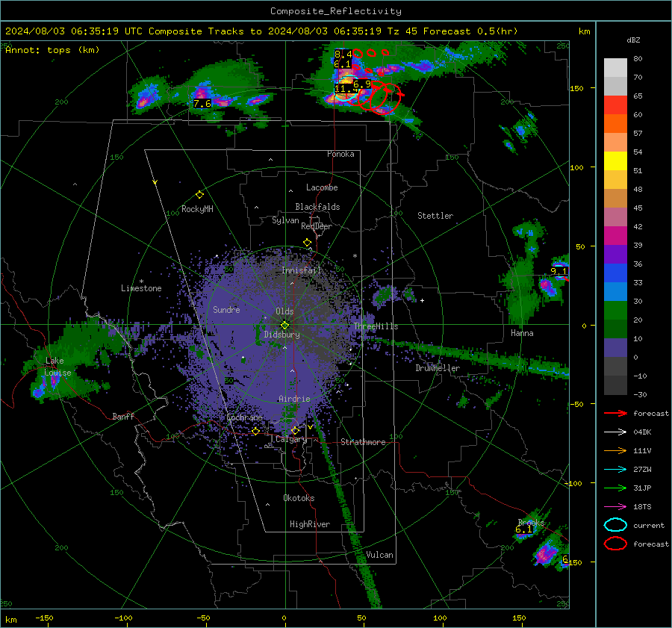672x628 pixels.
Task: Click the red forecast arrow in legend
Action: coord(615,413)
